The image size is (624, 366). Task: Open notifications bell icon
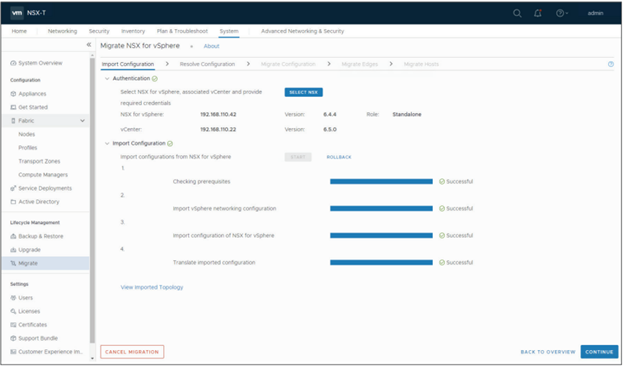pyautogui.click(x=538, y=13)
